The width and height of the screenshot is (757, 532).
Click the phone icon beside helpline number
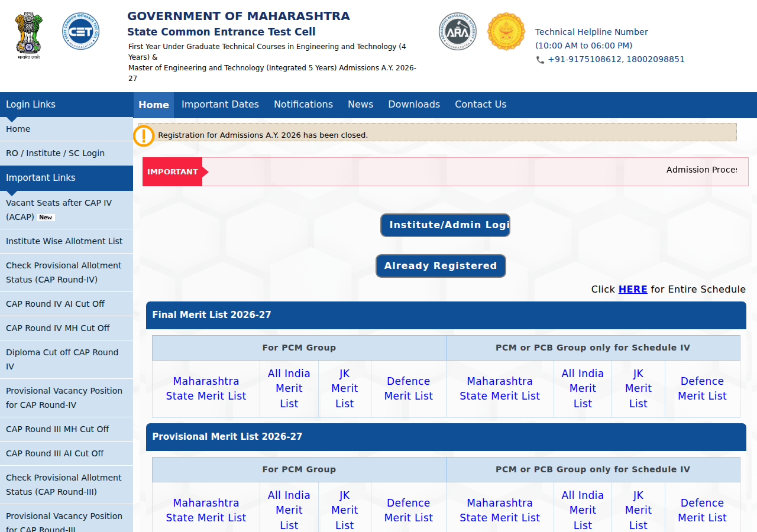[x=540, y=60]
